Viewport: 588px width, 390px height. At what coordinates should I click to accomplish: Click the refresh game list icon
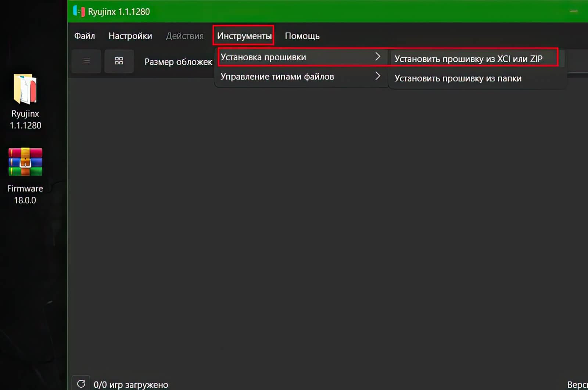pyautogui.click(x=81, y=384)
